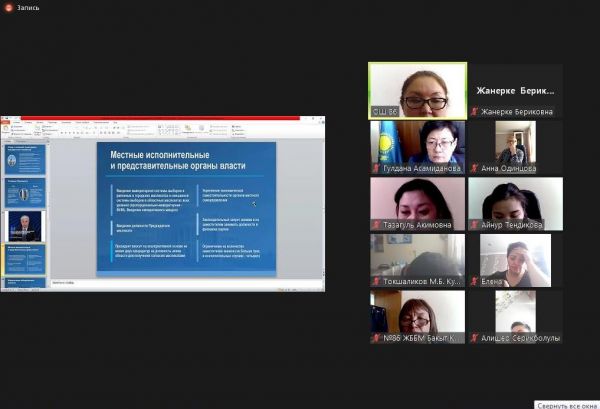Click the red recording indicator icon
This screenshot has width=600, height=409.
point(7,7)
